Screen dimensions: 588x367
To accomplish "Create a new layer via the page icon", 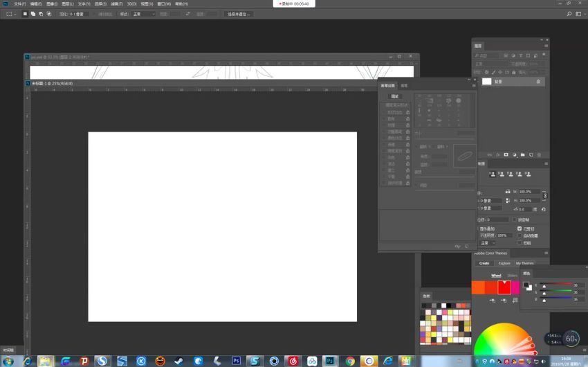I will pyautogui.click(x=531, y=154).
